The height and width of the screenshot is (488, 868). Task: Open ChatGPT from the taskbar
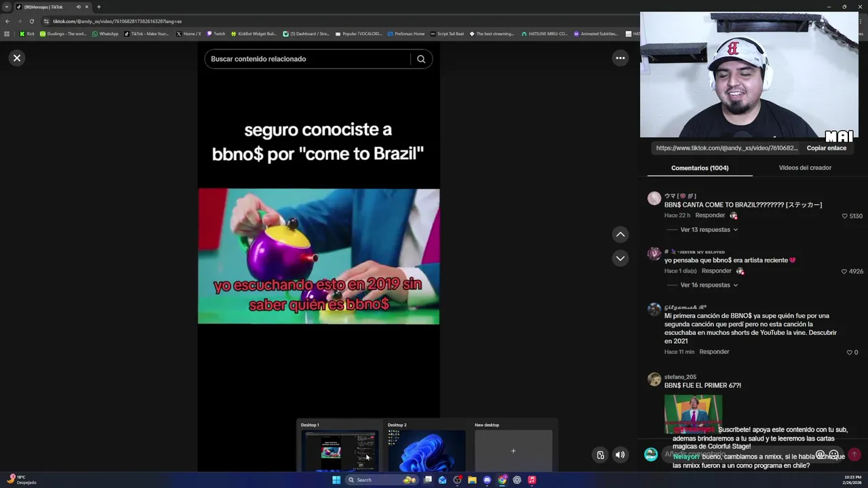pyautogui.click(x=517, y=480)
